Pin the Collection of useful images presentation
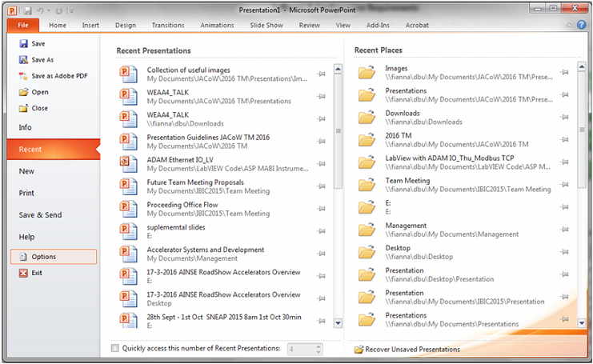Screen dimensions: 593x364 pyautogui.click(x=322, y=74)
